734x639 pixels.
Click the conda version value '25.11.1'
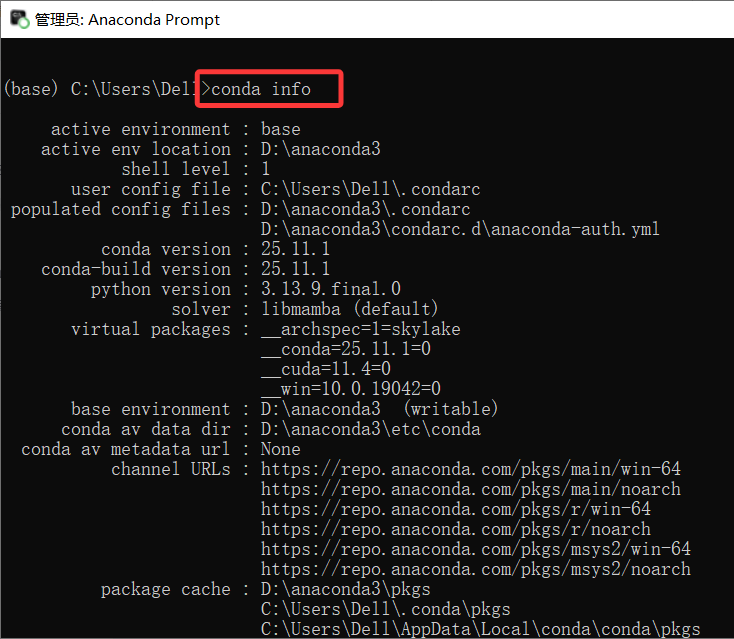(295, 249)
